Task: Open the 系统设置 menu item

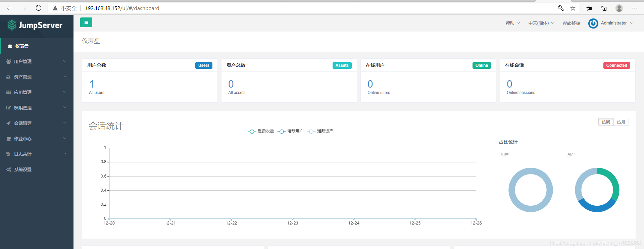Action: tap(37, 169)
